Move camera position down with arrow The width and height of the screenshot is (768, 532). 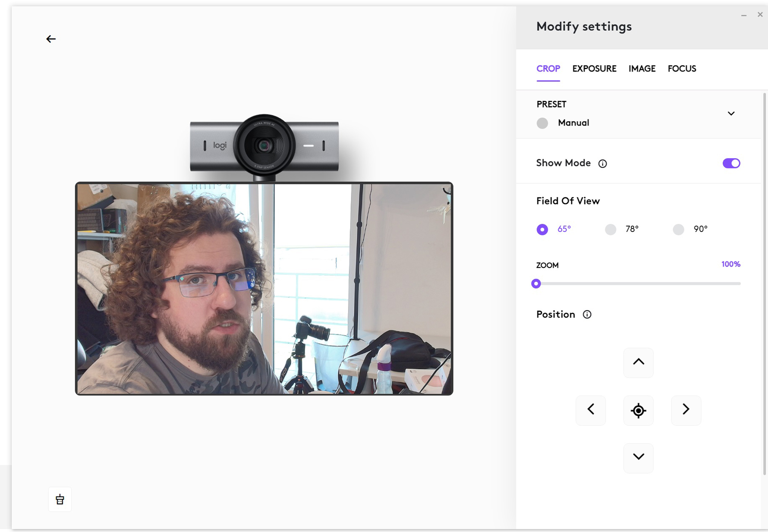coord(638,457)
